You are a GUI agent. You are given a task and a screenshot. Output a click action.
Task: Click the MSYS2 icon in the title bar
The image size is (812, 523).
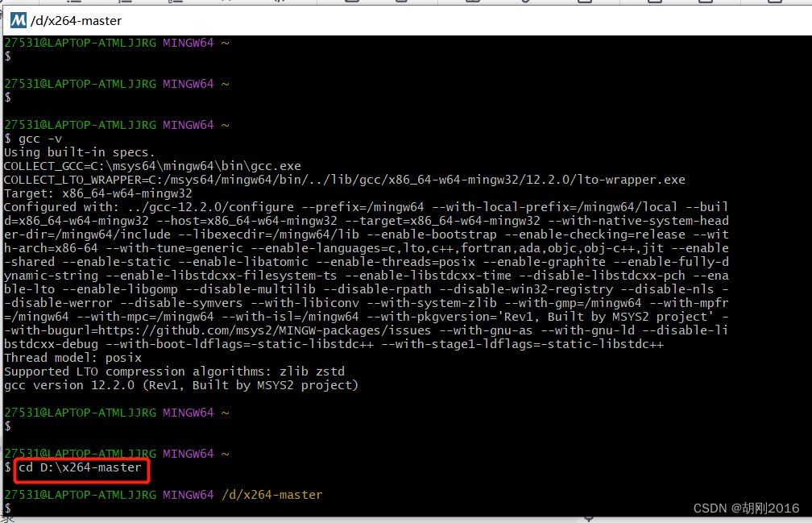tap(16, 20)
